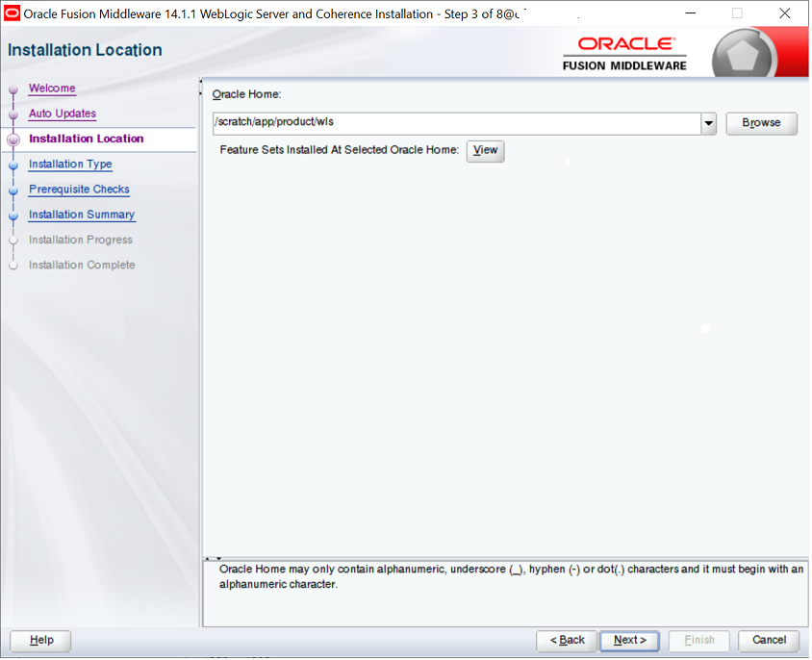The image size is (812, 660).
Task: Open the Prerequisite Checks step
Action: pyautogui.click(x=79, y=190)
